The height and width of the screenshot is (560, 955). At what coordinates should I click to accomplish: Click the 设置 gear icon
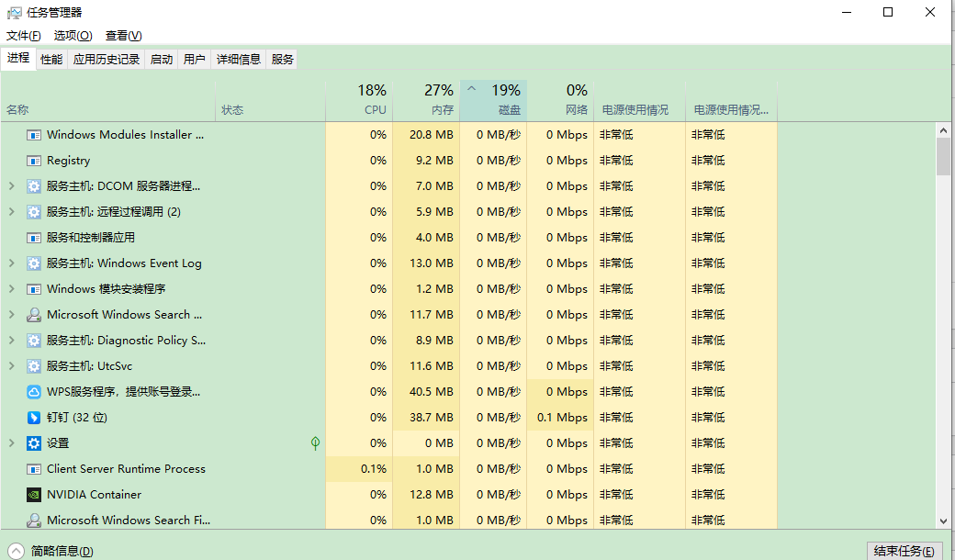[x=34, y=443]
